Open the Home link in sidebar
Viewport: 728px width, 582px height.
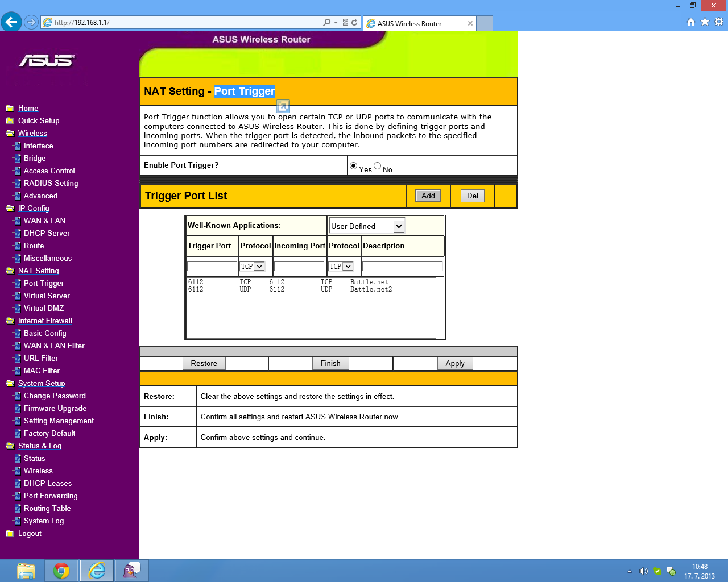(x=28, y=108)
